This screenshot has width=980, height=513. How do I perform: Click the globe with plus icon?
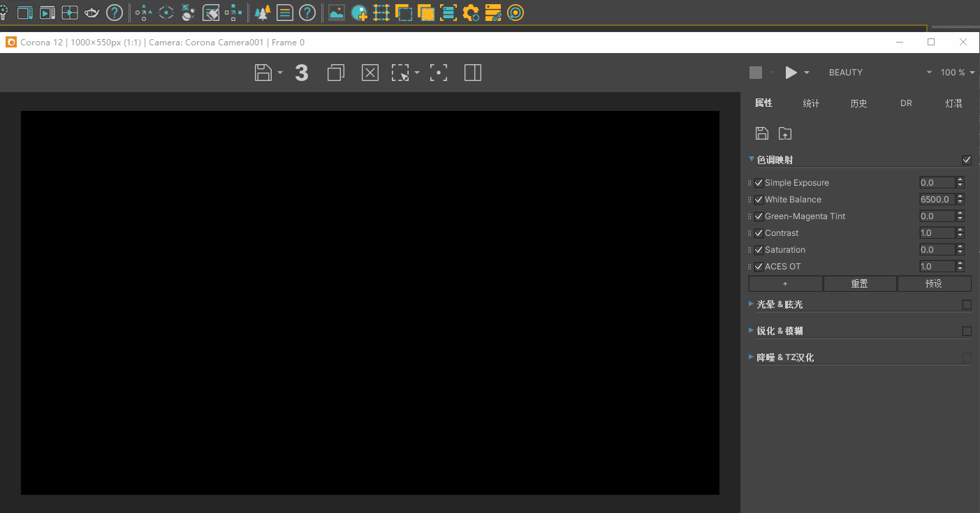[359, 13]
